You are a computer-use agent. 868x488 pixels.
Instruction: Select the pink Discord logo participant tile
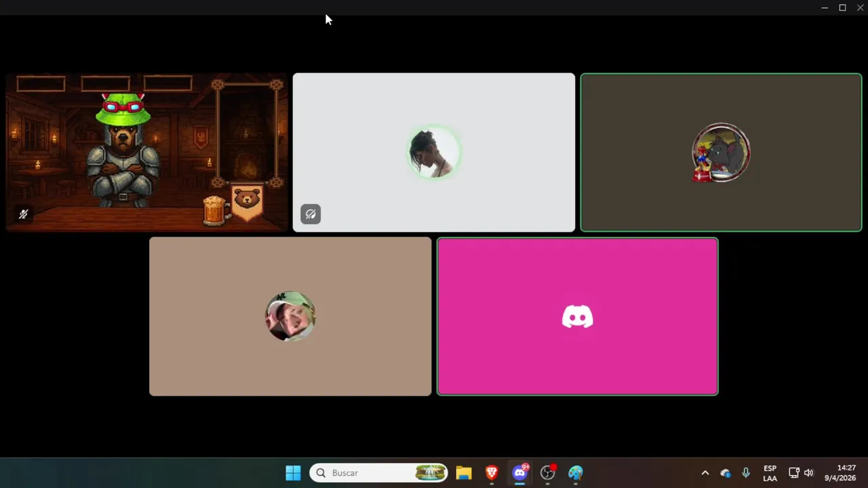click(x=578, y=317)
